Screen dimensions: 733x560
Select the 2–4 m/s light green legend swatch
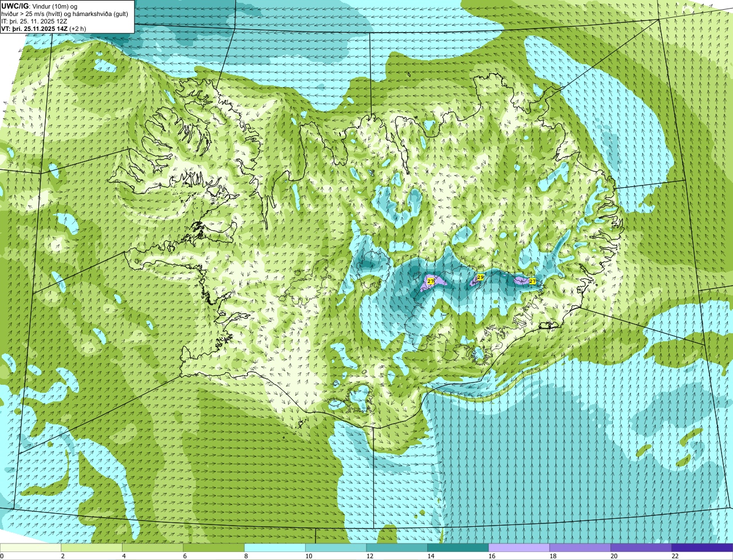pos(92,547)
